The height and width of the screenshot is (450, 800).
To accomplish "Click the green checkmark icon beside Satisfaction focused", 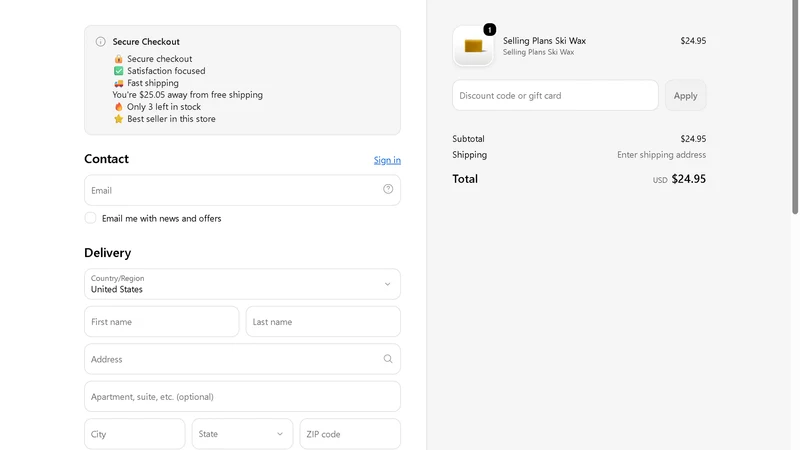I will coord(118,71).
